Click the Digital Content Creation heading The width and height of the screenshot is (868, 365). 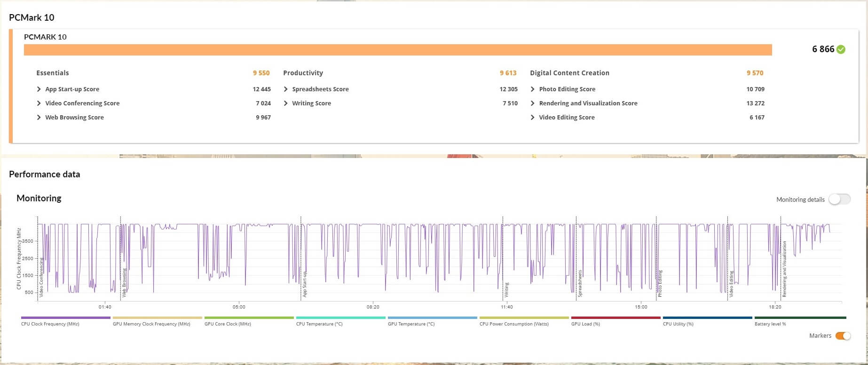[569, 73]
